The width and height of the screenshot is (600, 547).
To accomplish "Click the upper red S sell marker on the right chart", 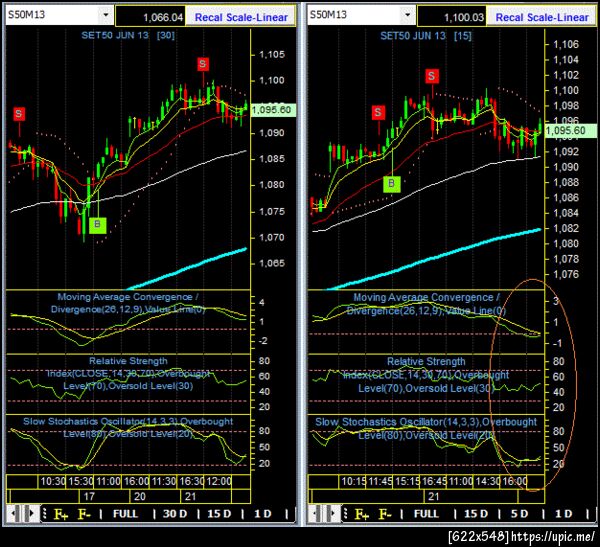I will click(432, 76).
